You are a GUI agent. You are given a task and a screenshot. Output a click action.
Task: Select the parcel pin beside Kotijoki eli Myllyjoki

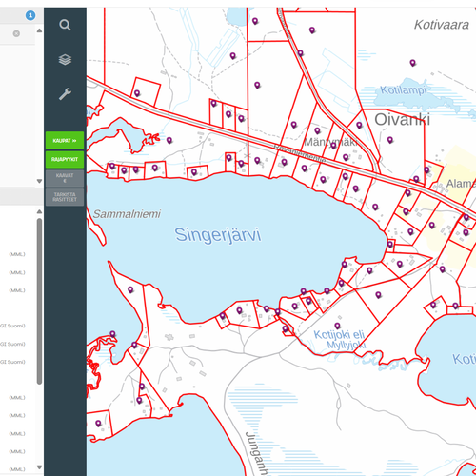point(337,326)
